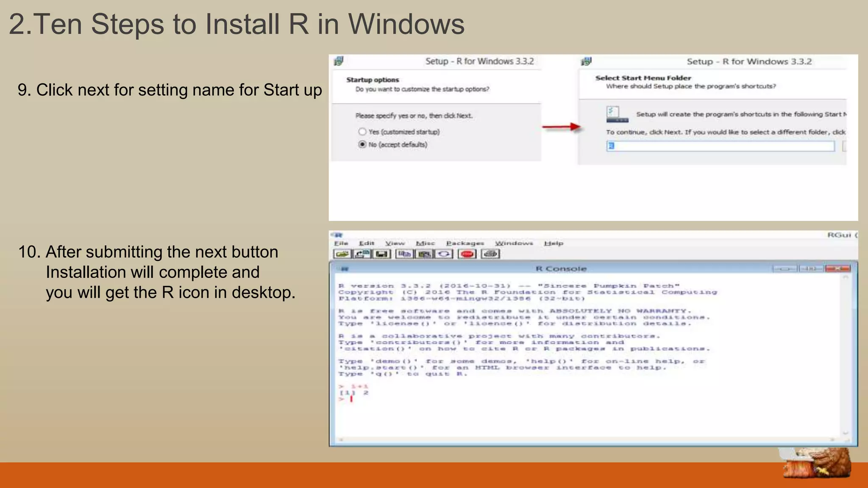Click the R Console title text
This screenshot has height=488, width=868.
pos(561,269)
